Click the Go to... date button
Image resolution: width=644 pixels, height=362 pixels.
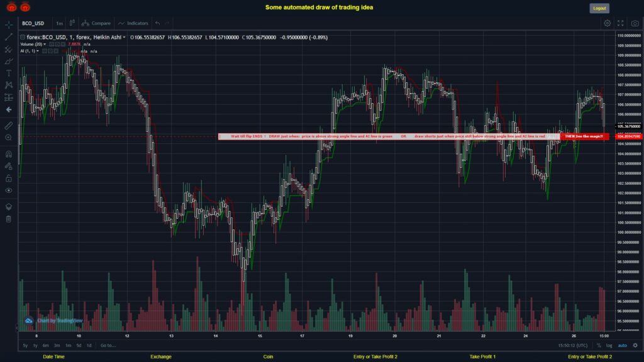click(x=108, y=346)
